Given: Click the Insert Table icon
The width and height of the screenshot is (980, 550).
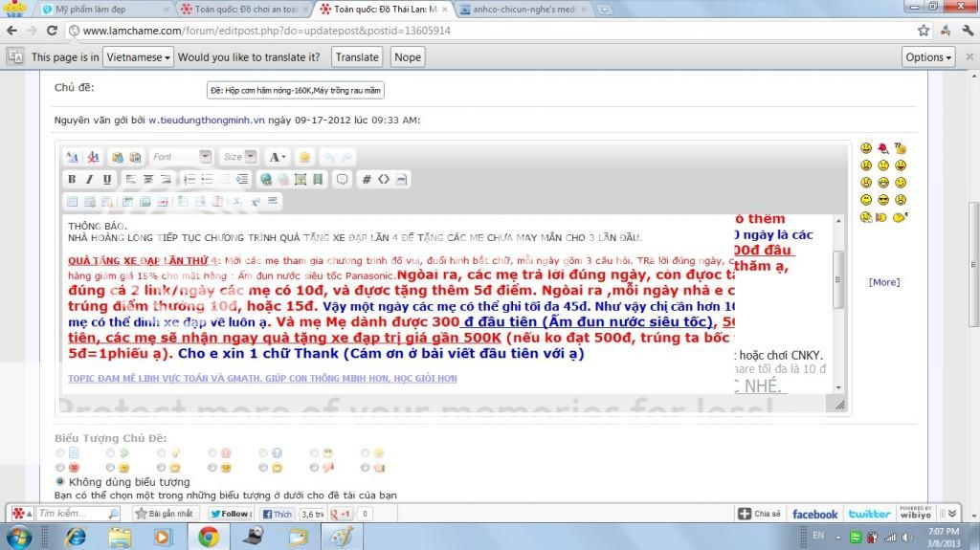Looking at the screenshot, I should (73, 201).
